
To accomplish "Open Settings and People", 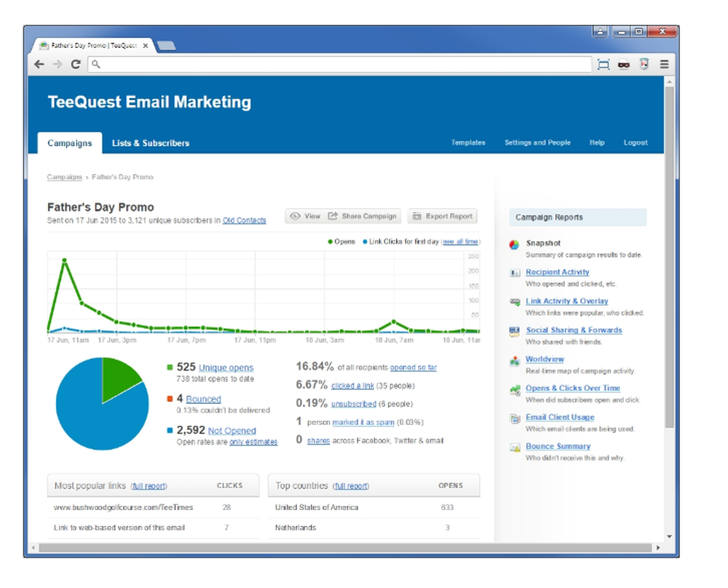I will coord(537,143).
